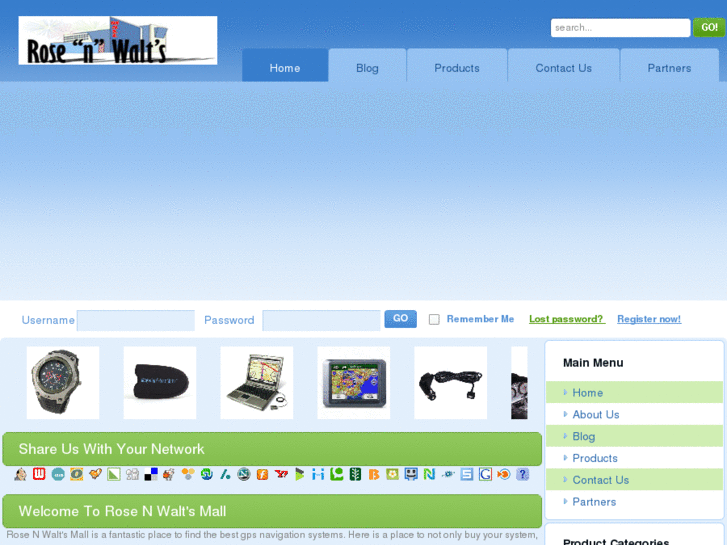Open About Us in Main Menu
The image size is (727, 545).
(x=634, y=414)
